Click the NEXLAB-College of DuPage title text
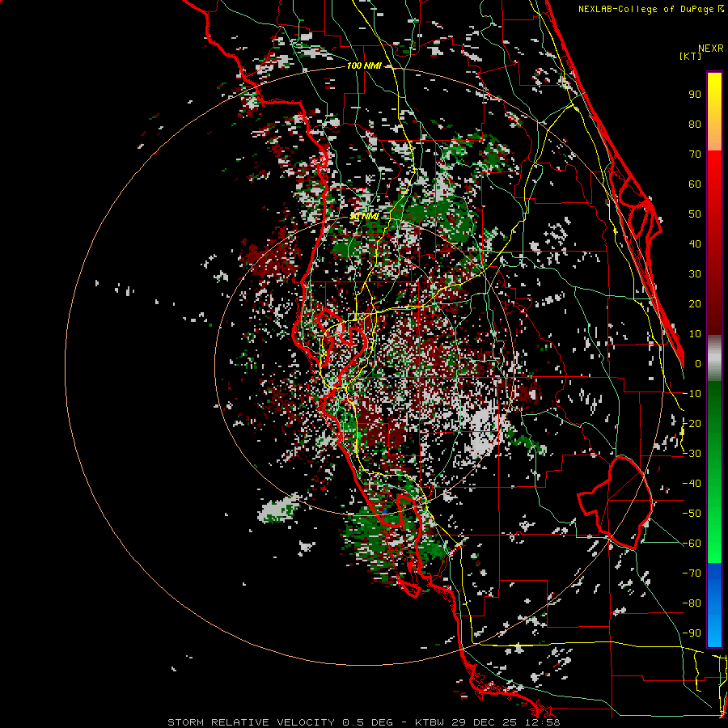The image size is (728, 728). coord(647,9)
